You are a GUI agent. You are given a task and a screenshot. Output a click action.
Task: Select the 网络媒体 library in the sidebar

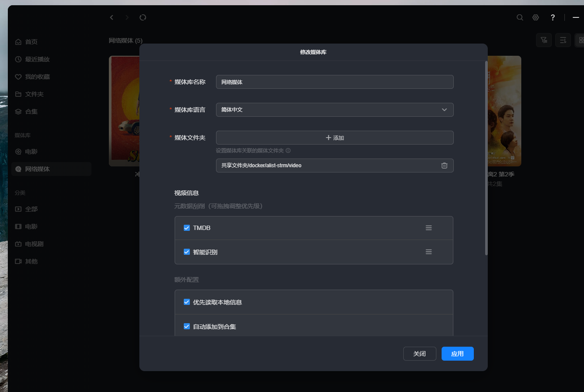pos(51,169)
